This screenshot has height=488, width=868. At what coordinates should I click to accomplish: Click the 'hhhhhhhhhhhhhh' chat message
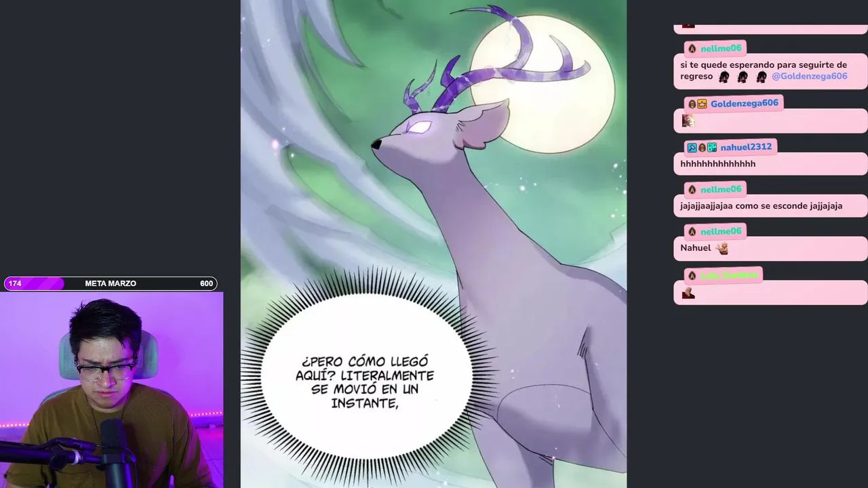(x=718, y=164)
